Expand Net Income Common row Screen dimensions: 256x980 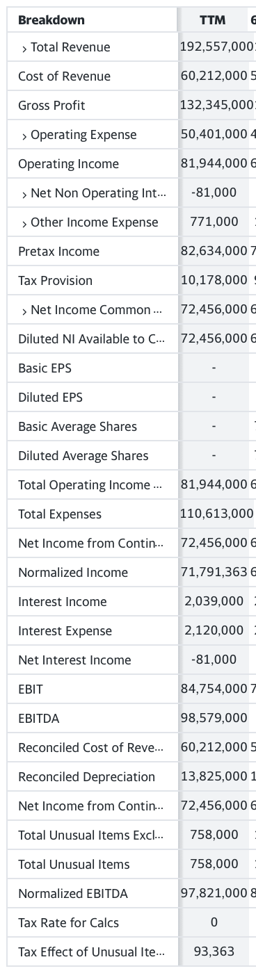(x=24, y=311)
